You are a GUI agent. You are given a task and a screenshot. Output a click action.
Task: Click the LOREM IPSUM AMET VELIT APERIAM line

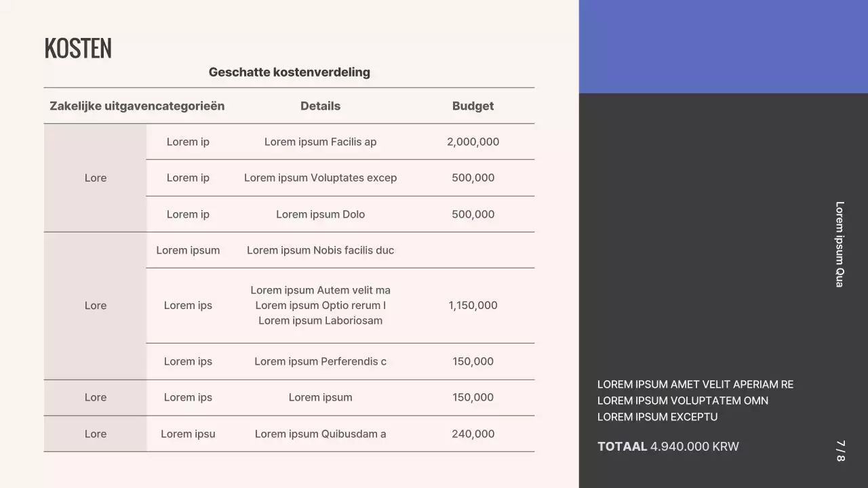(x=695, y=384)
